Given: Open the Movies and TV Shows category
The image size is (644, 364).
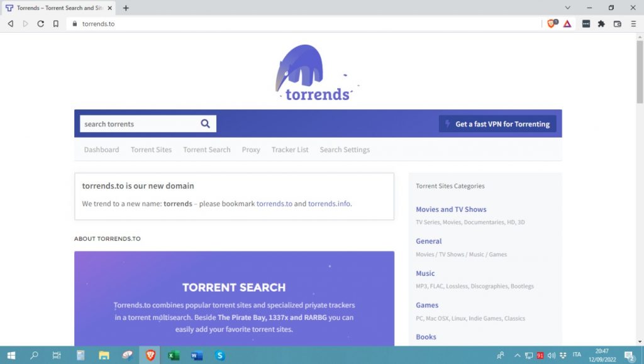Looking at the screenshot, I should coord(451,209).
